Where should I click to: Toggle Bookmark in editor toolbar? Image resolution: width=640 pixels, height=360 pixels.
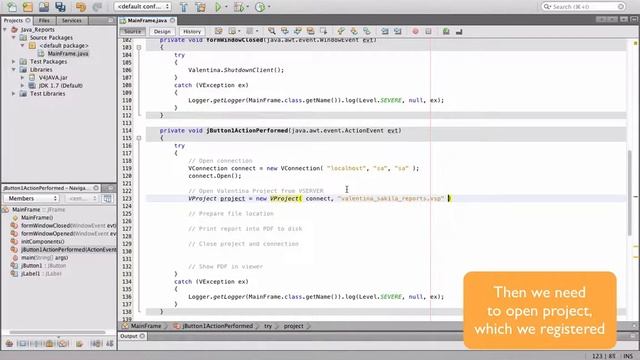(x=367, y=31)
